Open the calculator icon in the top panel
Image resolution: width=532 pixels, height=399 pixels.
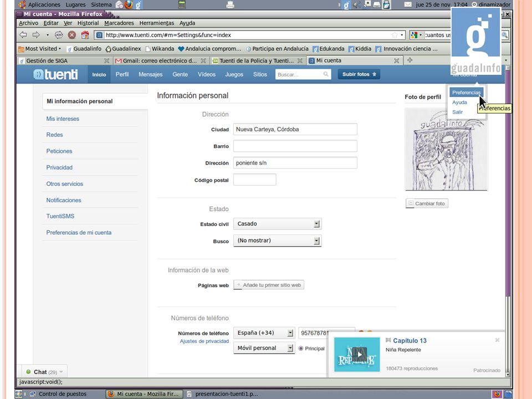pyautogui.click(x=182, y=4)
